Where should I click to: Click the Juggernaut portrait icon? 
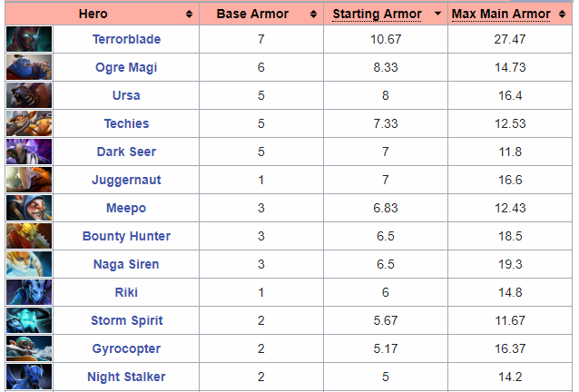pyautogui.click(x=29, y=180)
